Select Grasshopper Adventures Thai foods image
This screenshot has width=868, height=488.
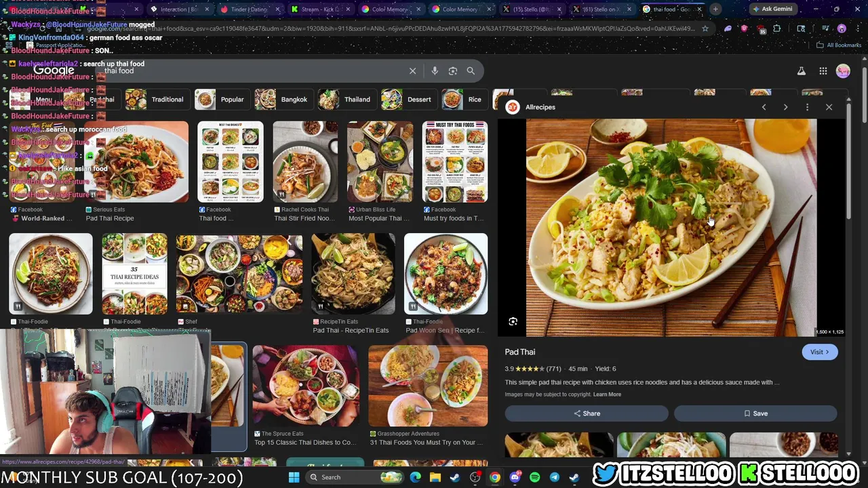click(428, 386)
